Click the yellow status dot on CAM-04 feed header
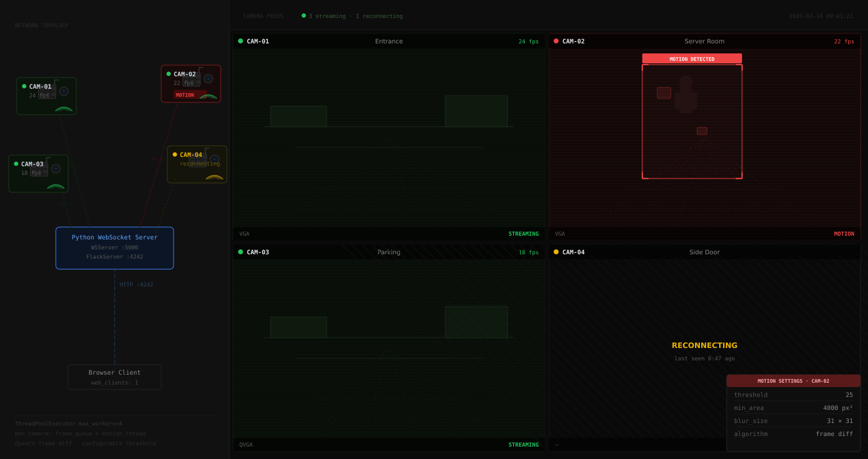Viewport: 868px width, 459px height. pyautogui.click(x=556, y=252)
